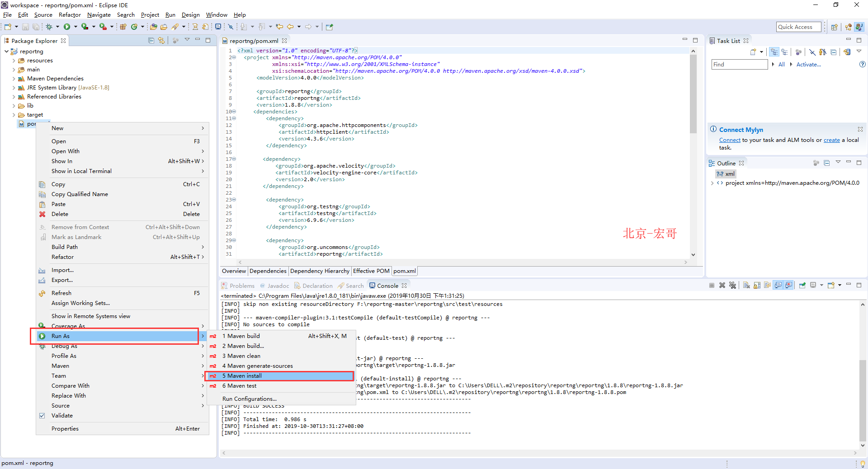868x469 pixels.
Task: Open the New Task dropdown arrow in Task List
Action: [x=761, y=52]
